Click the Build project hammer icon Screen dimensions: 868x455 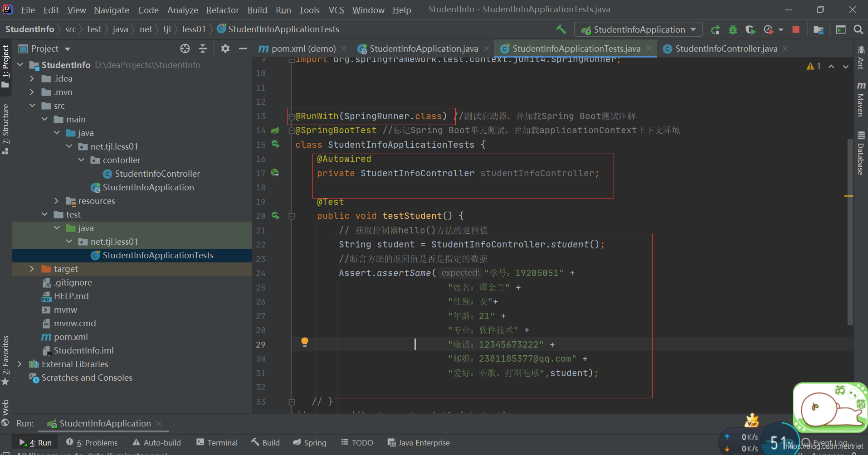point(561,29)
